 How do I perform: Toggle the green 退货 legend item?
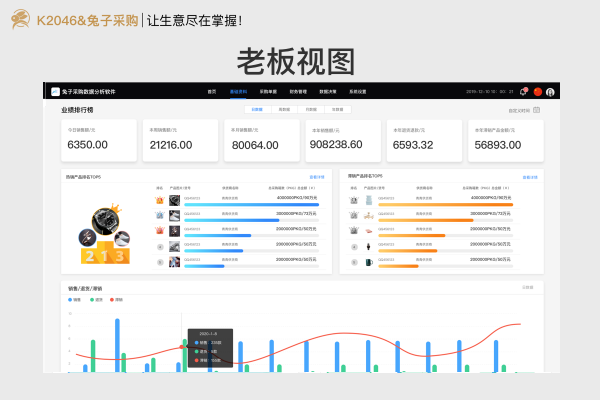pyautogui.click(x=92, y=298)
